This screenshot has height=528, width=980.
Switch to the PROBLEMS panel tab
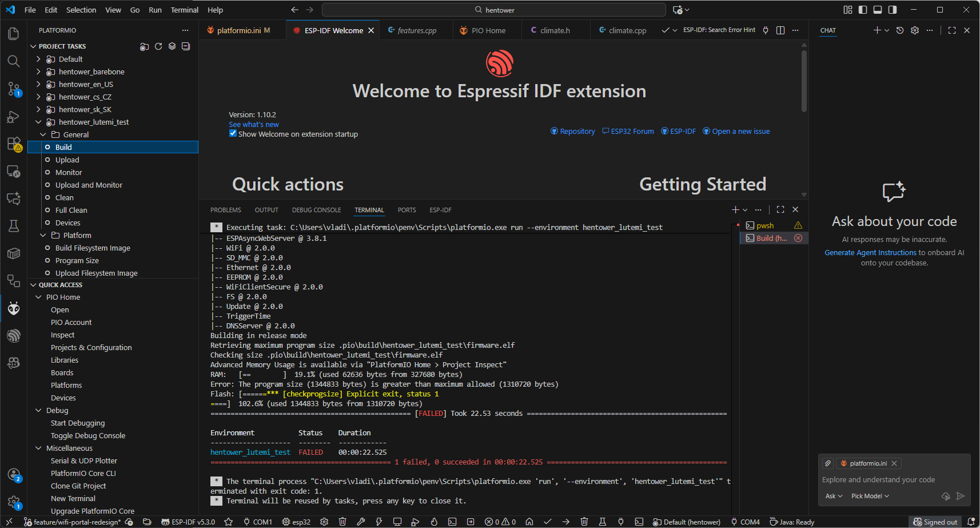[226, 210]
